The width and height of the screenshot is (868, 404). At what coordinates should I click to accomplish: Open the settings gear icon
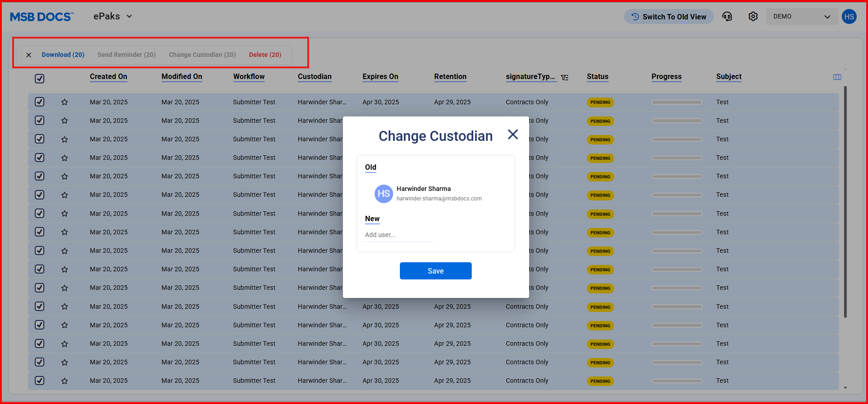click(x=753, y=17)
